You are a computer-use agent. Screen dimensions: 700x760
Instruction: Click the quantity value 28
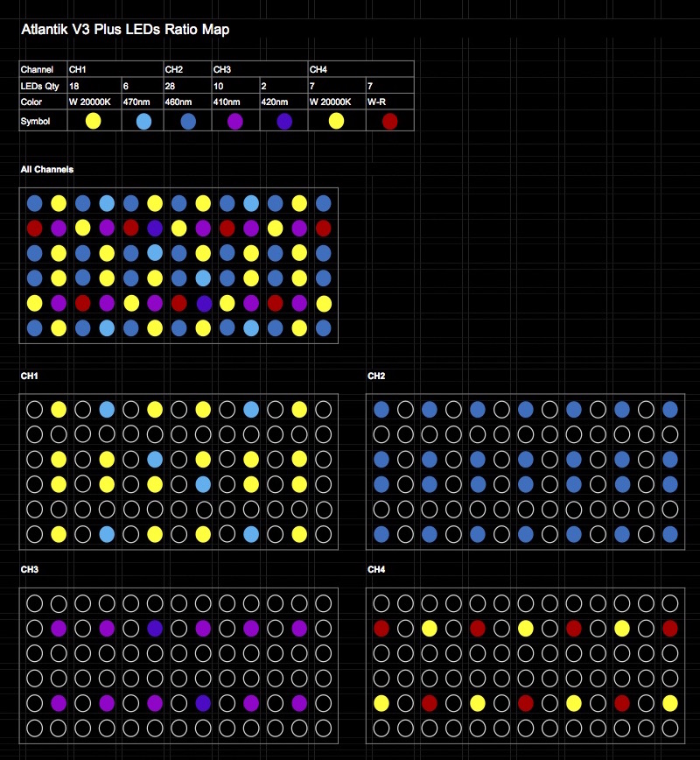(x=170, y=86)
